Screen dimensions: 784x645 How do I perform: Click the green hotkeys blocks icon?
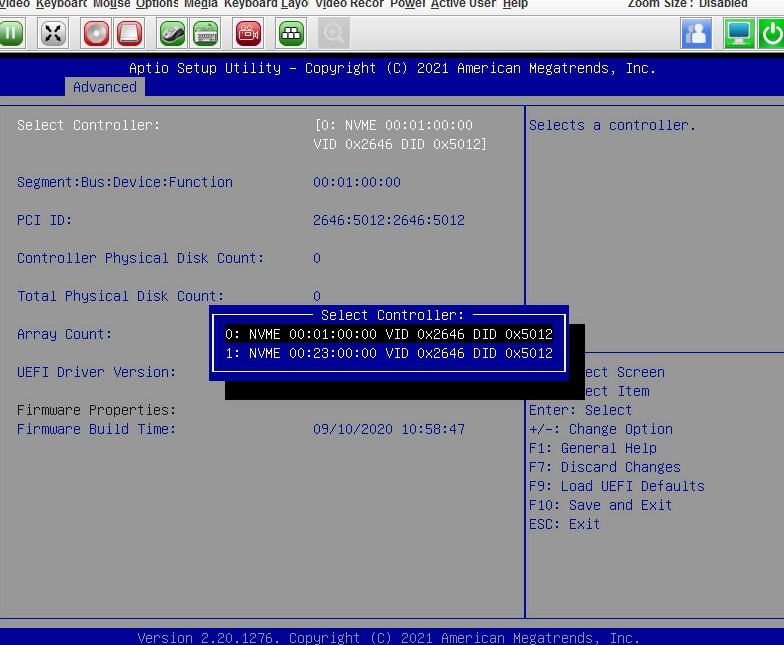coord(292,34)
